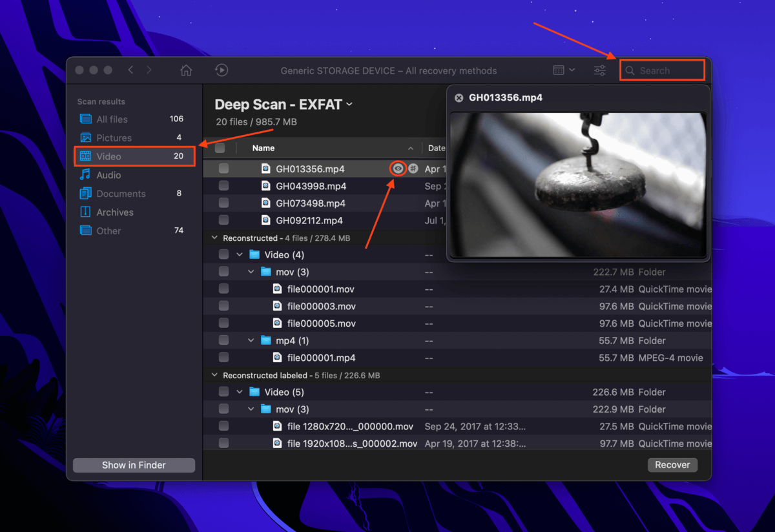Click the Archives sidebar icon
775x532 pixels.
[85, 212]
